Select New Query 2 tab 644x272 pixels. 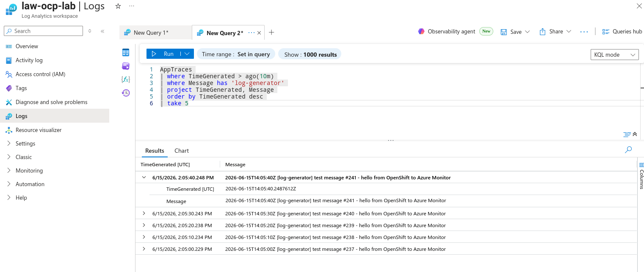(x=224, y=33)
